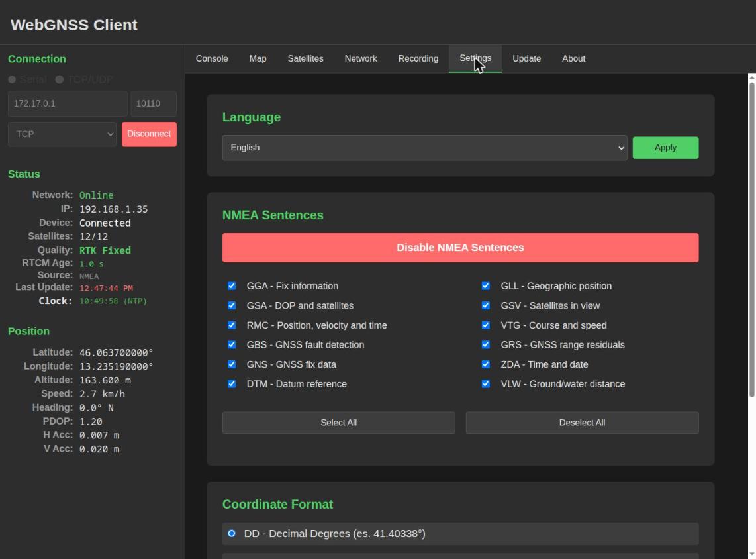
Task: Toggle GNS GNSS fix data checkbox
Action: tap(232, 365)
